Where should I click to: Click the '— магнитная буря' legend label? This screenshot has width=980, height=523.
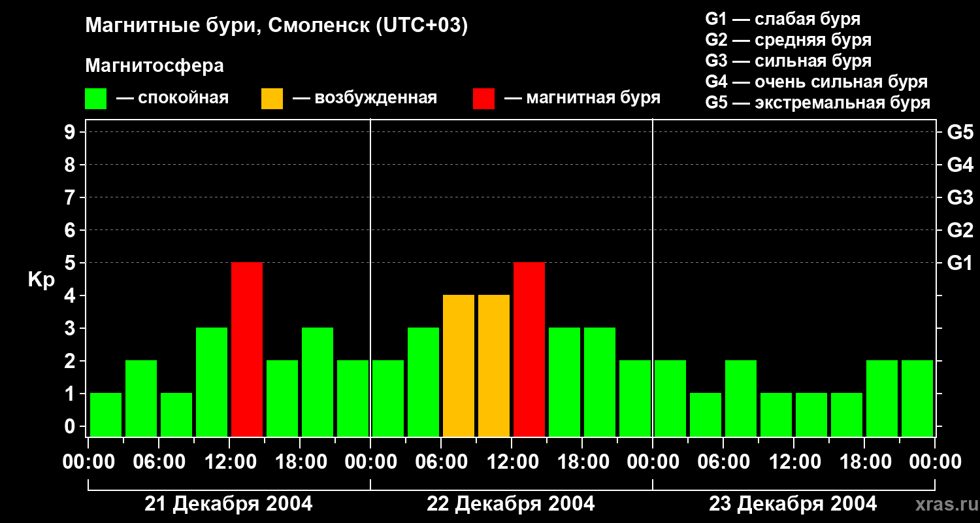pyautogui.click(x=582, y=99)
